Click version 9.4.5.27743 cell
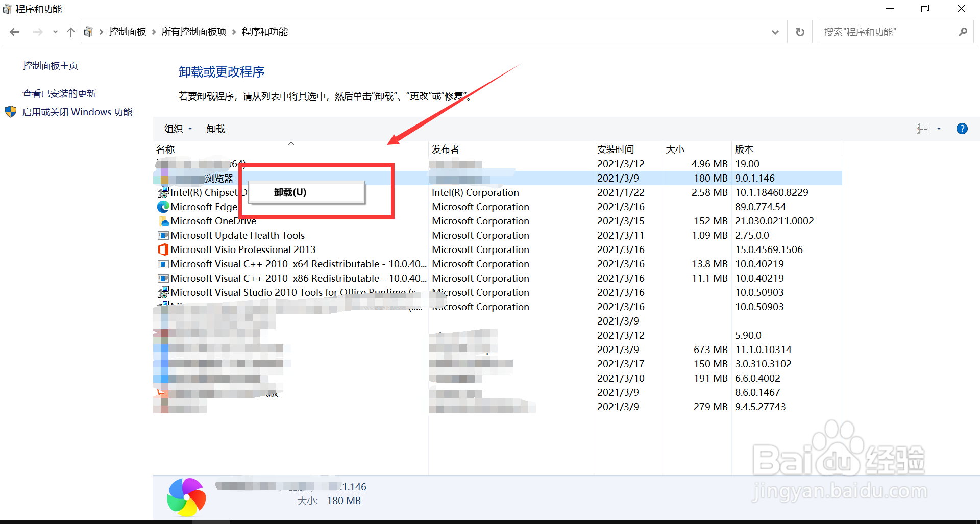This screenshot has height=524, width=980. tap(760, 407)
